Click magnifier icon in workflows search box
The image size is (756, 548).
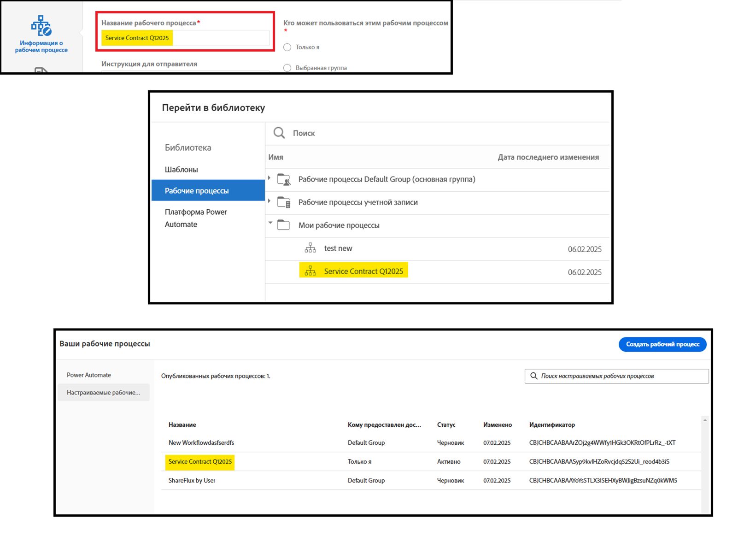533,376
